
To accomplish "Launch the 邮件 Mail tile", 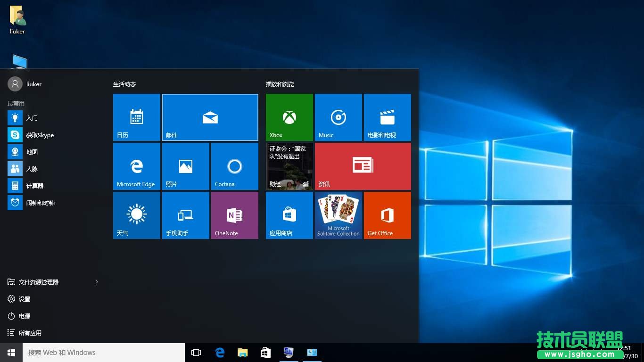I will pos(210,117).
